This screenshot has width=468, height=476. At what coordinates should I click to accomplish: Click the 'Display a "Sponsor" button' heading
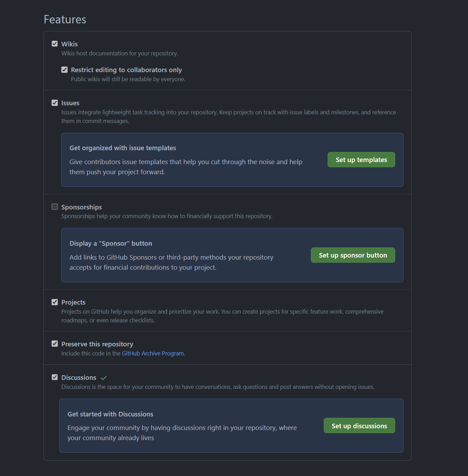(111, 243)
